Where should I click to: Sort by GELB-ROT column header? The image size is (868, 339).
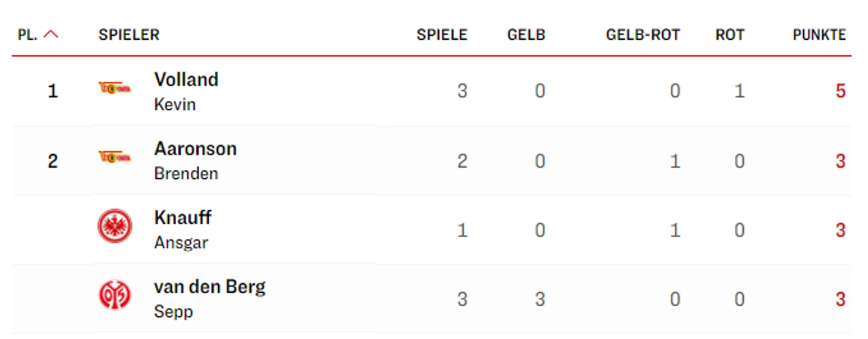643,35
